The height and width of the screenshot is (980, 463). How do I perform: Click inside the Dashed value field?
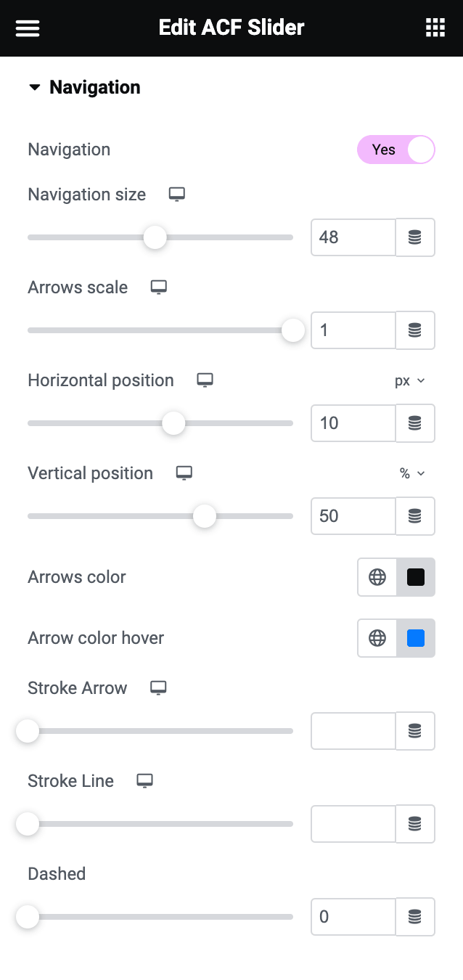pos(353,917)
